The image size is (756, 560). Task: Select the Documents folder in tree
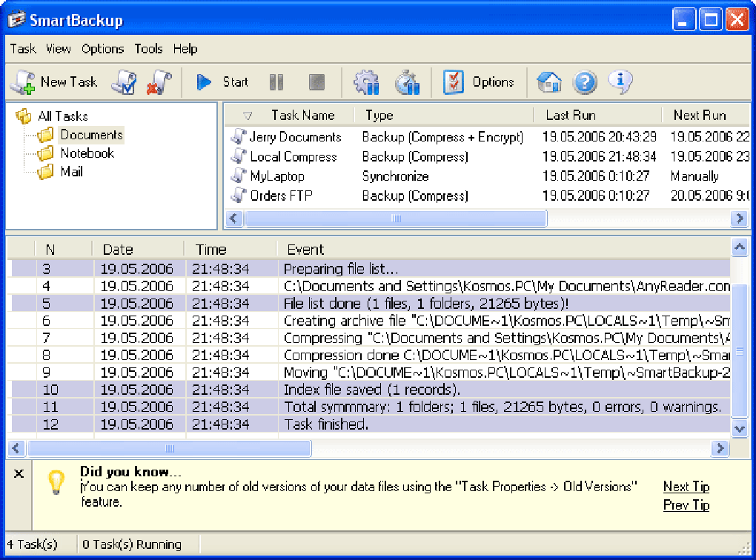coord(91,135)
